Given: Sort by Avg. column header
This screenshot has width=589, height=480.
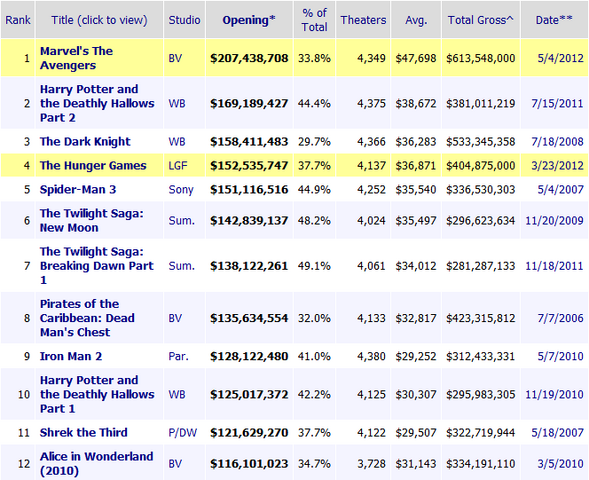Looking at the screenshot, I should pos(416,20).
